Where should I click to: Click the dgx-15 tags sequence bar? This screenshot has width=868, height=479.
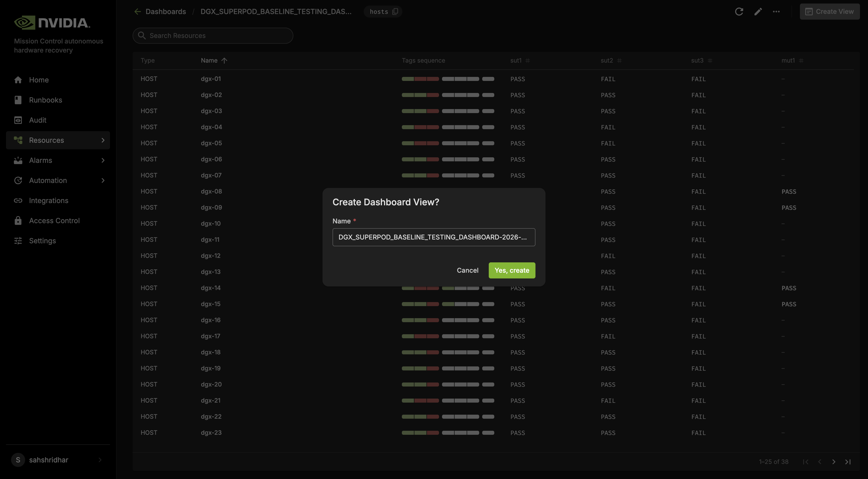[448, 304]
